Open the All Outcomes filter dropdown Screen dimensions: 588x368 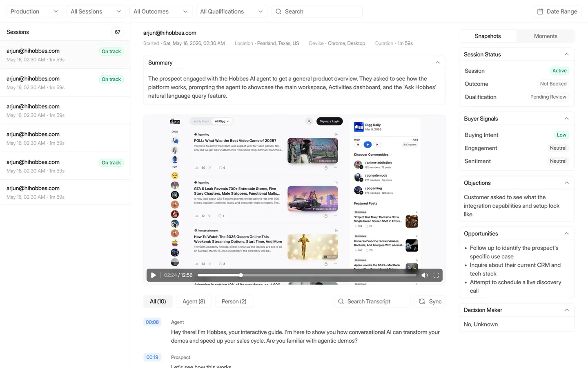pos(161,11)
